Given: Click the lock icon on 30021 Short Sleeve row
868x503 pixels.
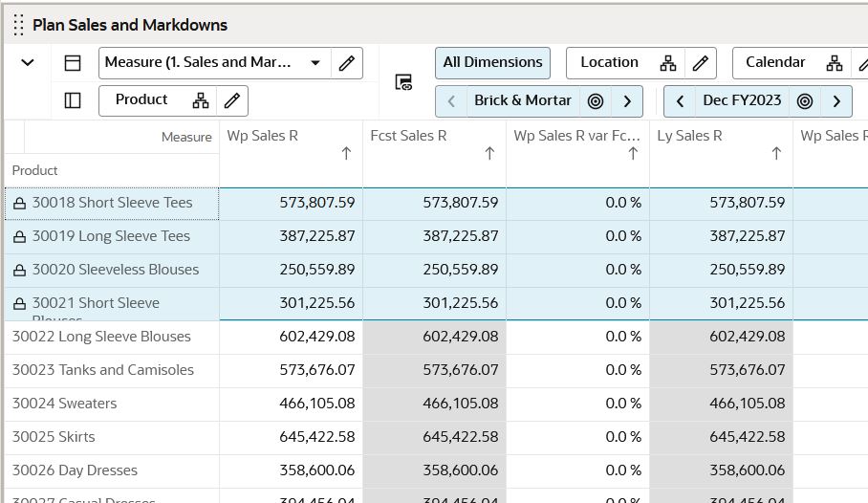Looking at the screenshot, I should (19, 303).
